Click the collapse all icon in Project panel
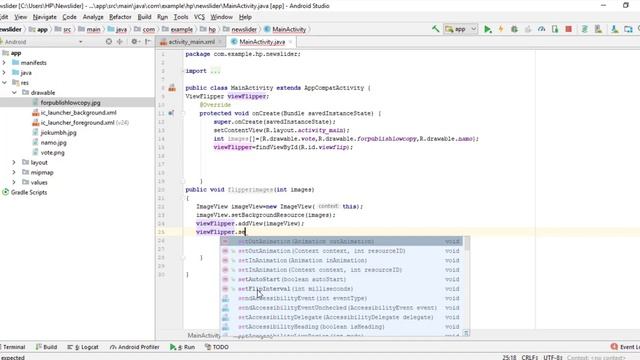This screenshot has height=360, width=640. coord(120,42)
